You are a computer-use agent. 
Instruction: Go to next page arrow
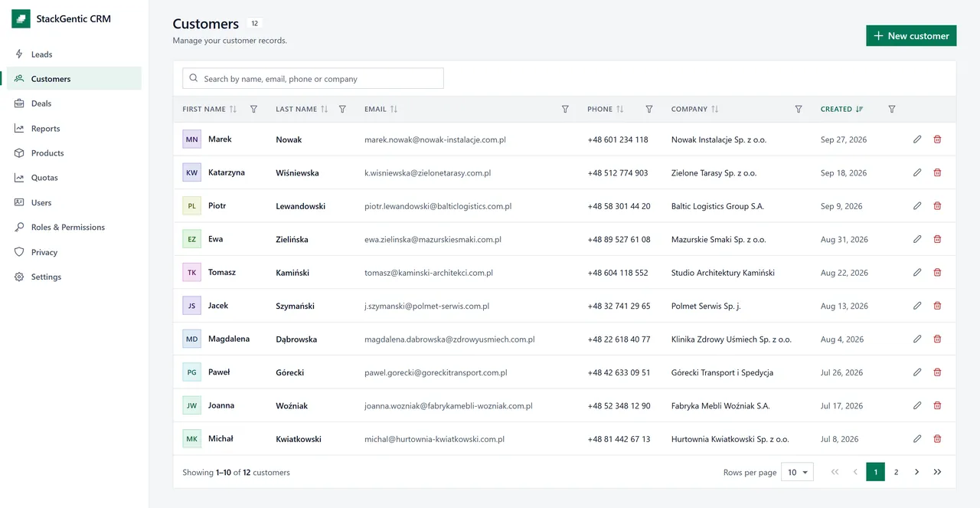(x=916, y=472)
